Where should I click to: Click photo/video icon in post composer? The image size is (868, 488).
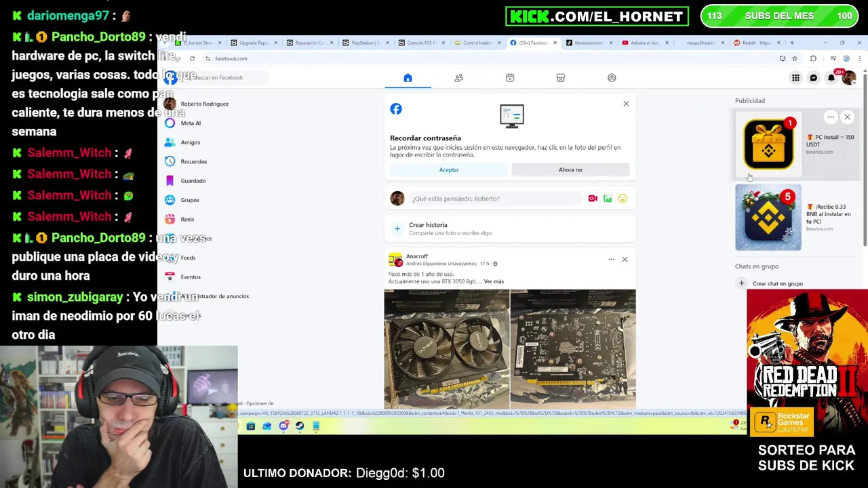point(608,199)
